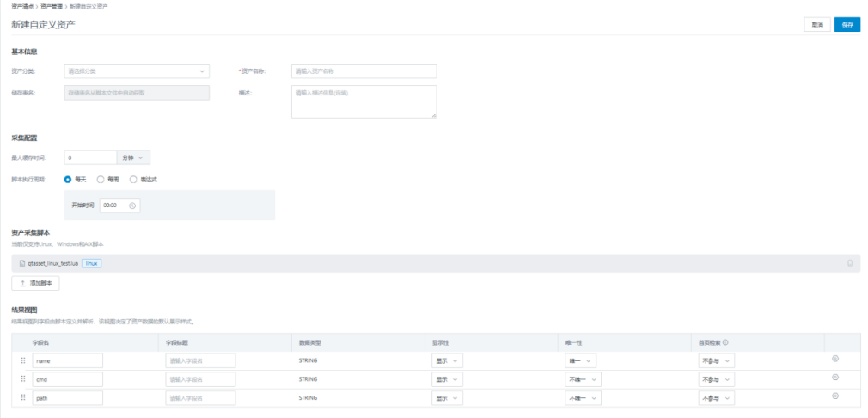Click the 开始时间 00:00 time field
868x418 pixels.
point(119,206)
